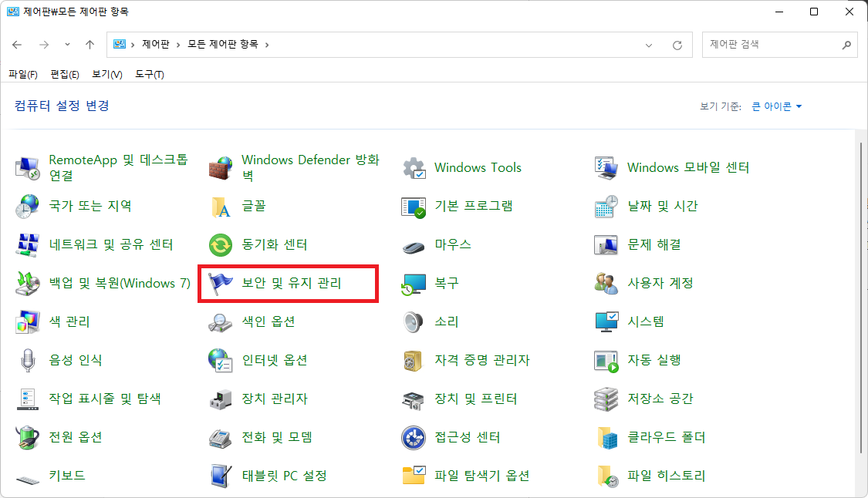Click the 전화 및 모뎀 icon

(221, 438)
